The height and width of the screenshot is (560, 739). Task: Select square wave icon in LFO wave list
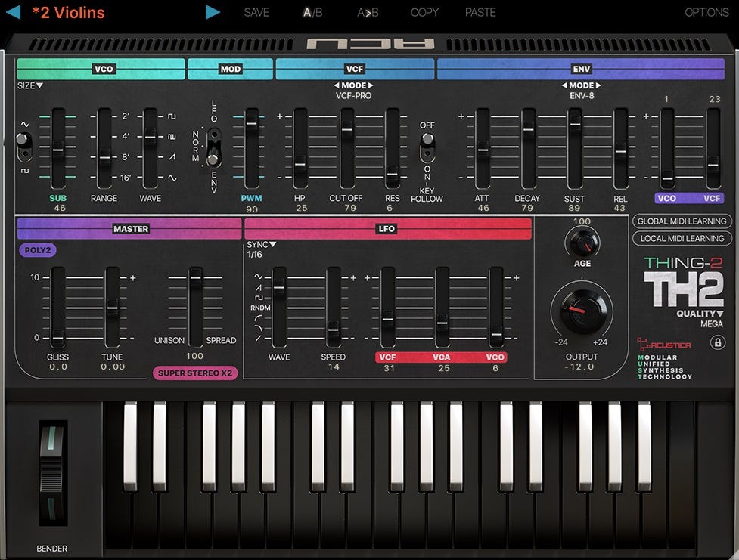258,298
